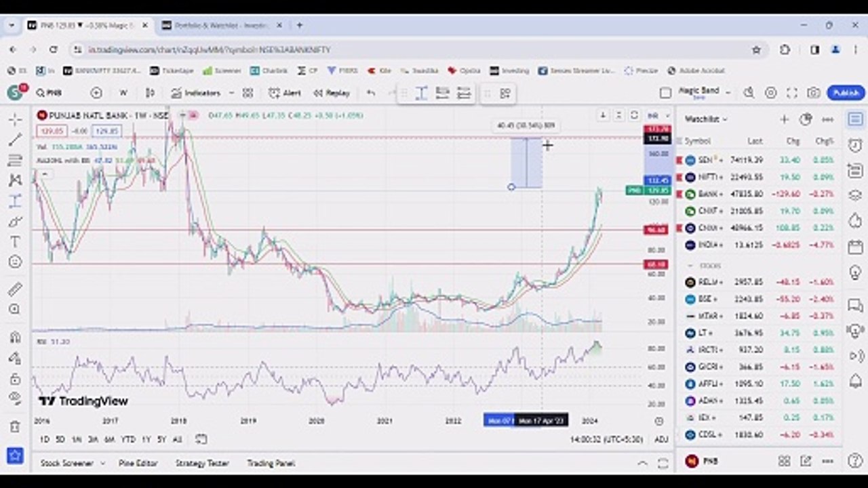Add a symbol to compare
Screen dimensions: 868x488
tap(96, 93)
